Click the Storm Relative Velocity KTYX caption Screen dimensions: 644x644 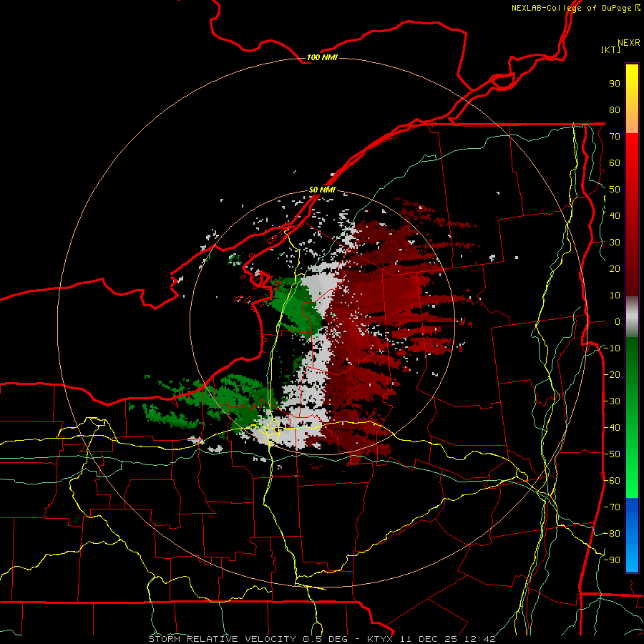pyautogui.click(x=322, y=639)
